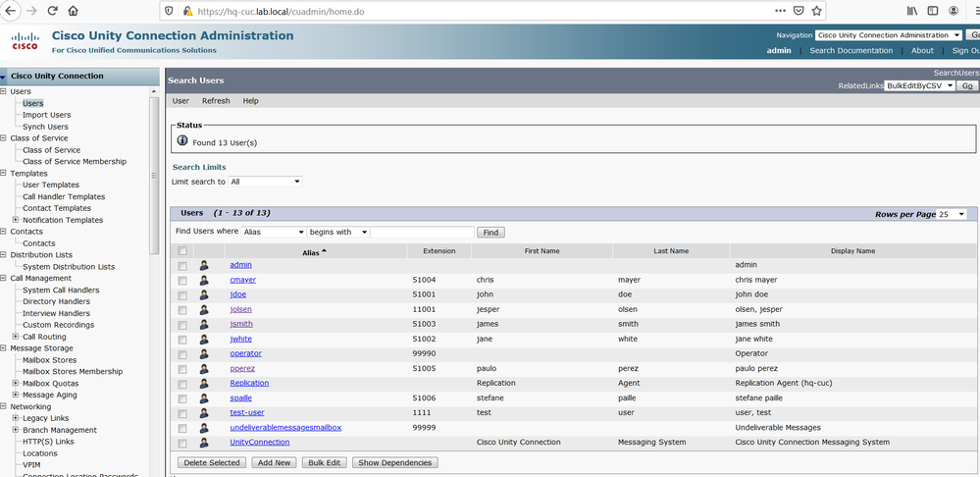The width and height of the screenshot is (980, 477).
Task: Click the browser Forward arrow
Action: 31,11
